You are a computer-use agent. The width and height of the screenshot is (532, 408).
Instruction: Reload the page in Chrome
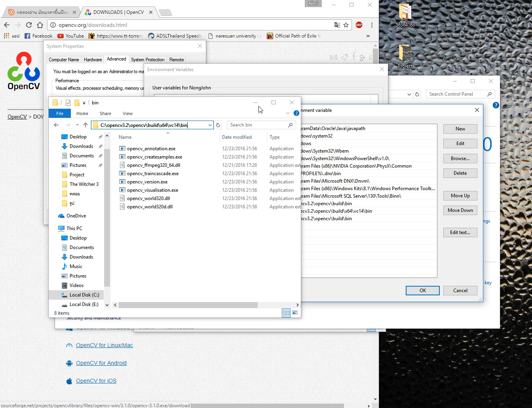[x=29, y=25]
